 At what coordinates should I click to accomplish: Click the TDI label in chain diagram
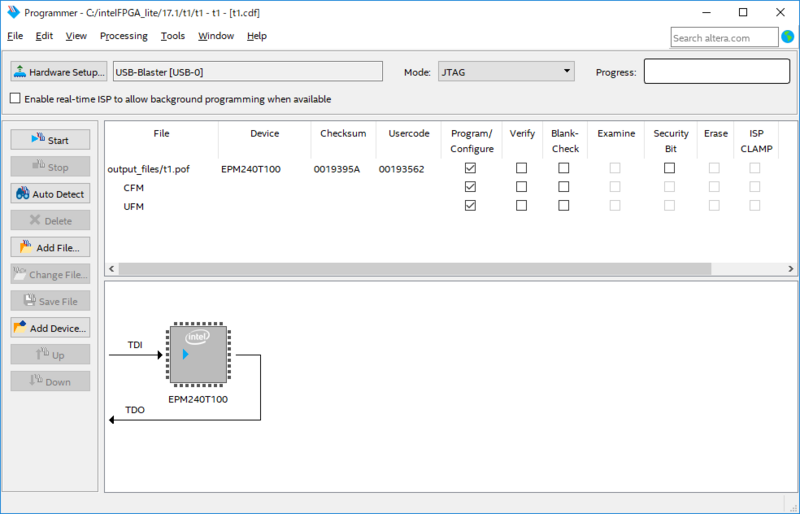point(135,345)
